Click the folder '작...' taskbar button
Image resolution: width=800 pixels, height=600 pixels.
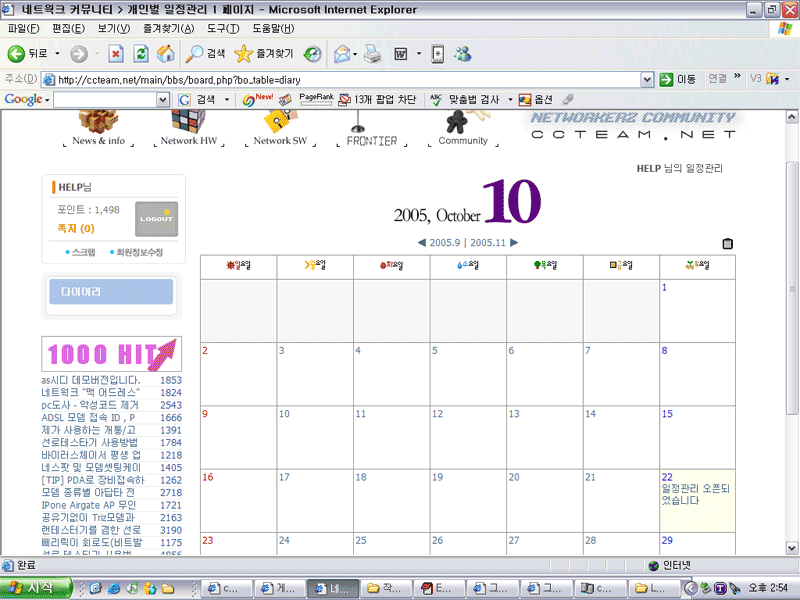pos(386,588)
